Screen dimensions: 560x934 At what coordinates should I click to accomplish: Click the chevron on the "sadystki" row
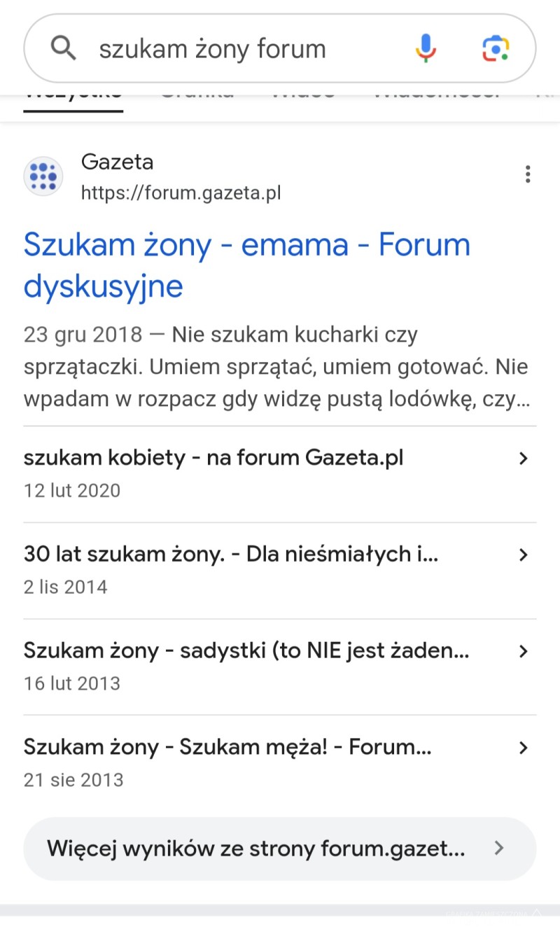point(523,651)
